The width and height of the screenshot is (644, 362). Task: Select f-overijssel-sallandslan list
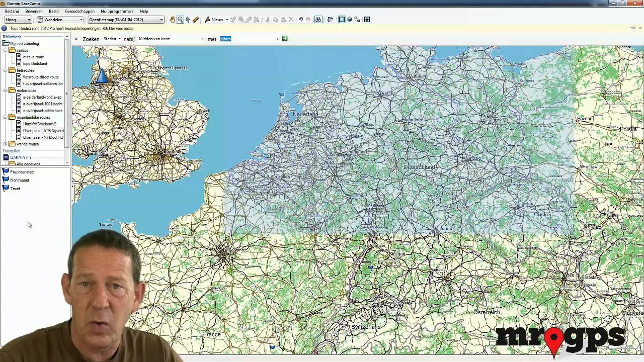pos(43,84)
